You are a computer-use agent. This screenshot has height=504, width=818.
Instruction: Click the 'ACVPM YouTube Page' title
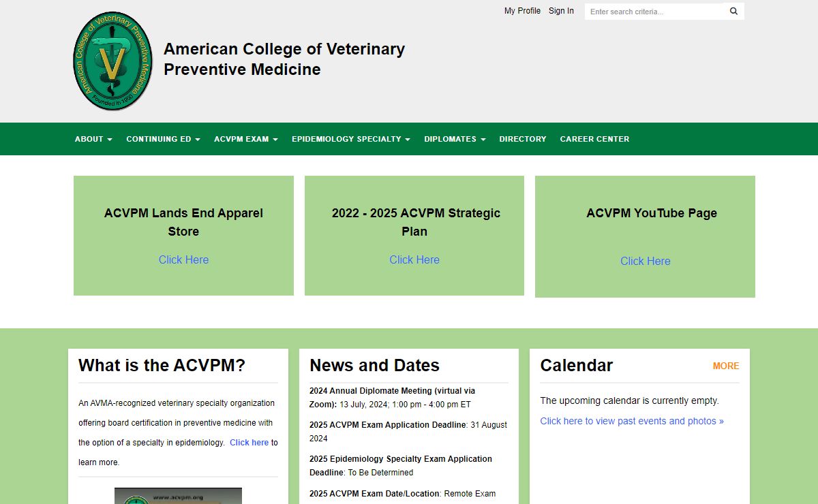[x=652, y=213]
